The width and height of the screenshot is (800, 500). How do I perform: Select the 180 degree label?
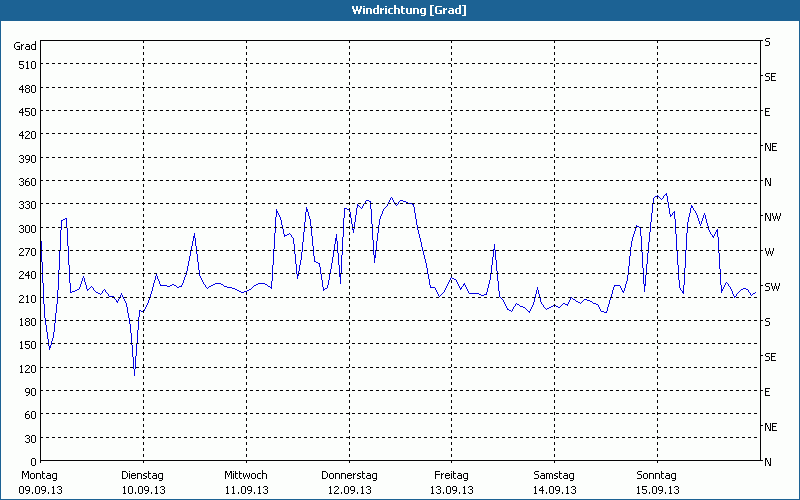pos(28,322)
